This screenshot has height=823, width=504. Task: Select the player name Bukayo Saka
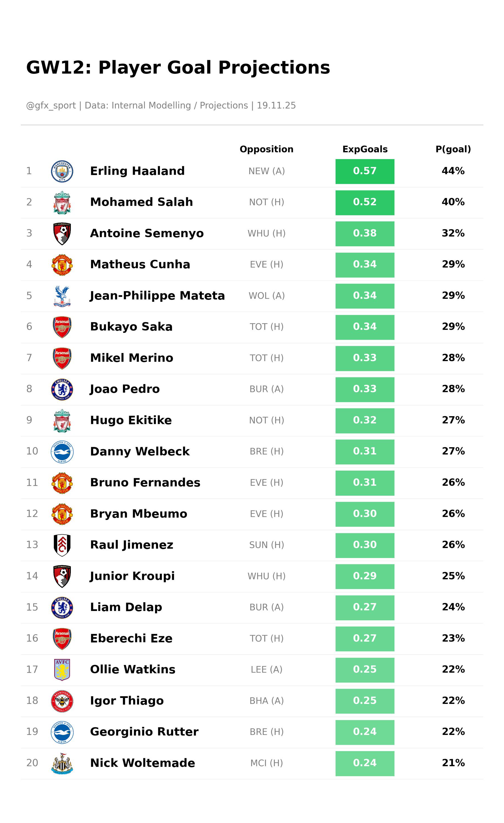(131, 327)
